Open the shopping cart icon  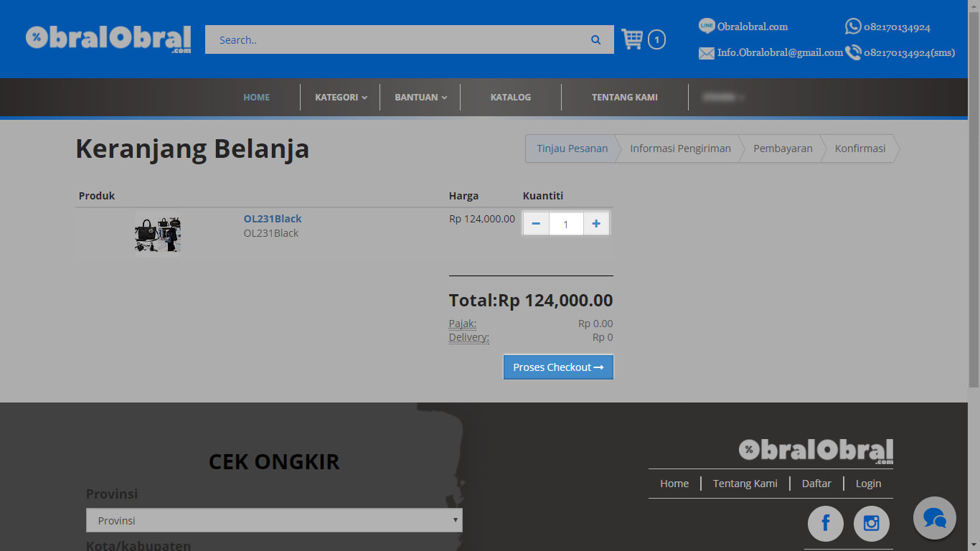tap(632, 39)
